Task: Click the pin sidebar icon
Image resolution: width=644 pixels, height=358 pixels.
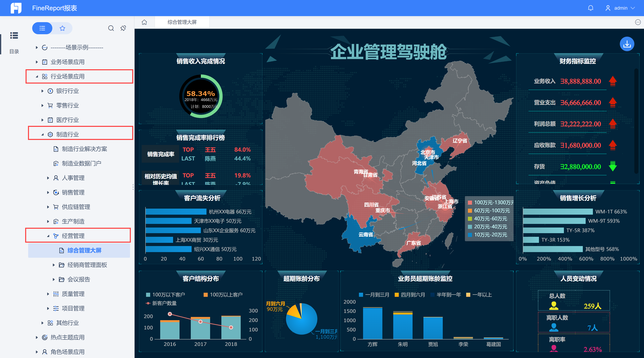Action: point(123,28)
